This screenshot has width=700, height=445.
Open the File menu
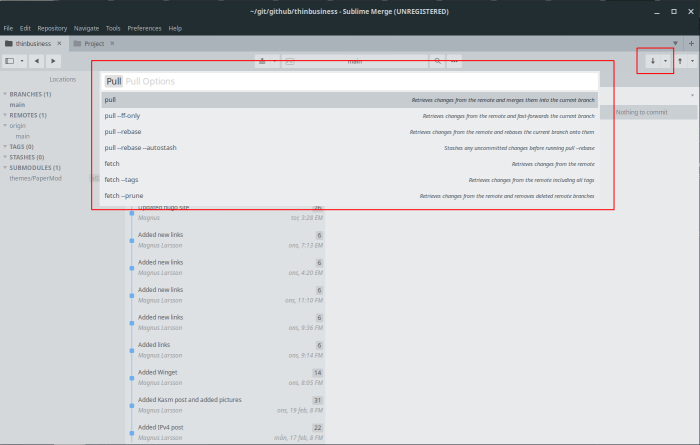tap(8, 28)
